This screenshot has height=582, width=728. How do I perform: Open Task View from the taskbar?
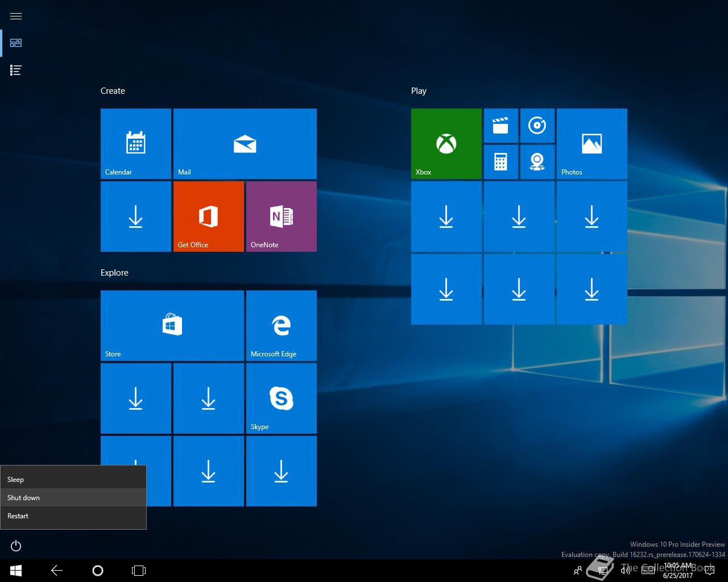(139, 571)
